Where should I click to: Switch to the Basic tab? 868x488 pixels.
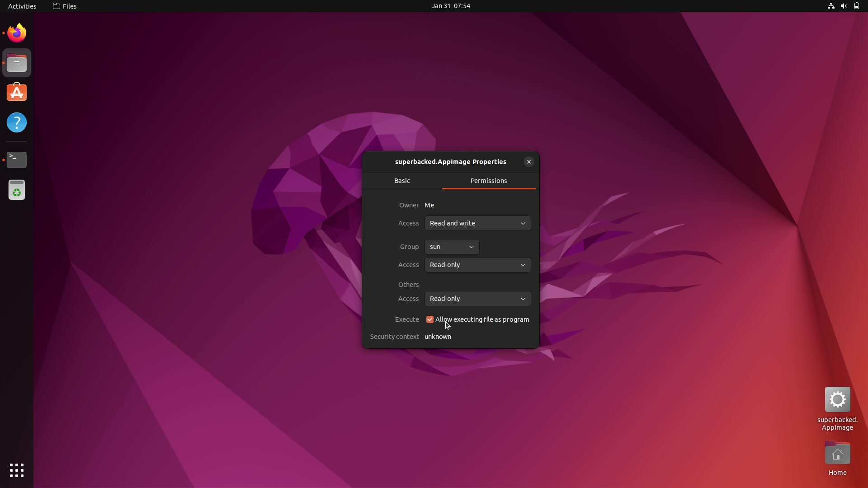tap(402, 181)
